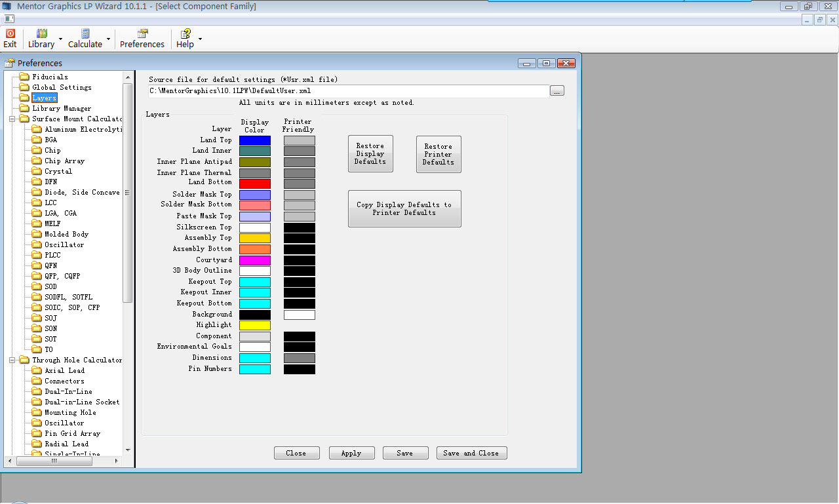This screenshot has height=504, width=839.
Task: Click Copy Display Defaults to Printer Defaults
Action: tap(404, 208)
